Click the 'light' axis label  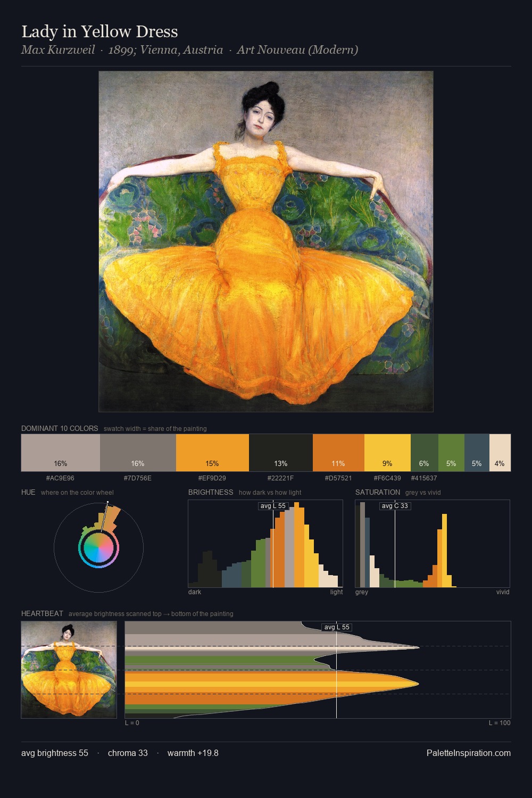pos(336,592)
